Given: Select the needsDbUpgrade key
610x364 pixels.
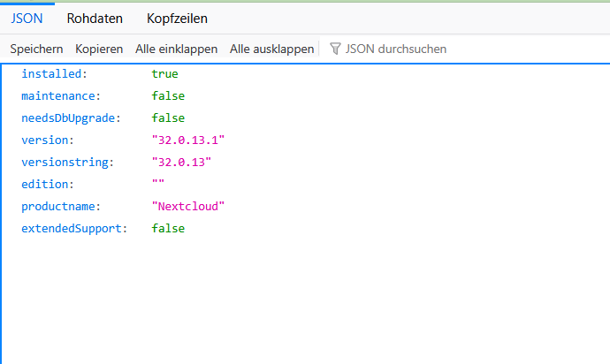Looking at the screenshot, I should click(x=71, y=118).
